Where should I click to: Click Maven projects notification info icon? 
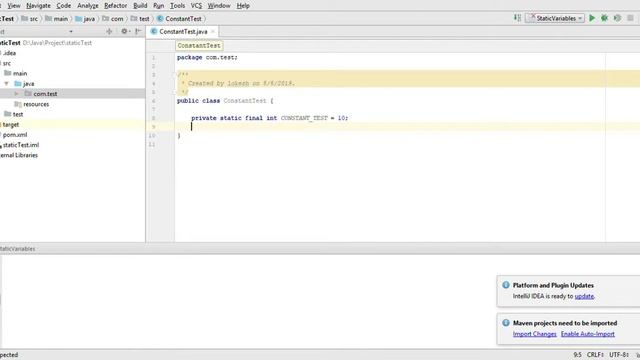[506, 323]
